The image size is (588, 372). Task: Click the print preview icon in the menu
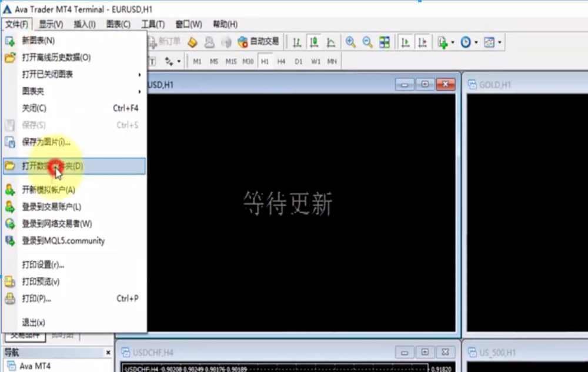[10, 281]
